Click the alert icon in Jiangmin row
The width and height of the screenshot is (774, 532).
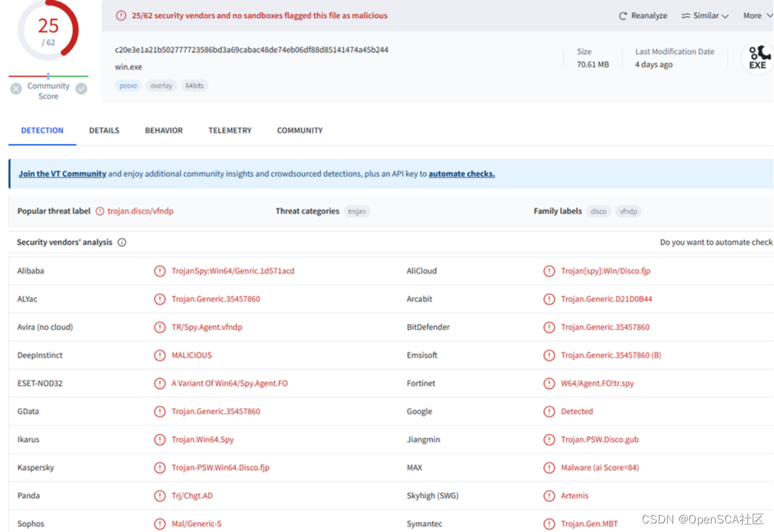click(x=549, y=440)
